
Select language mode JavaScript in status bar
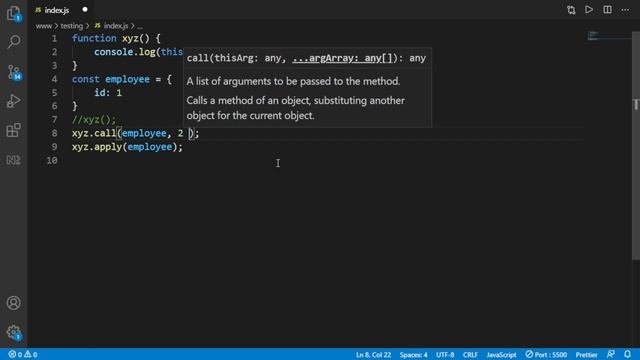click(x=501, y=355)
